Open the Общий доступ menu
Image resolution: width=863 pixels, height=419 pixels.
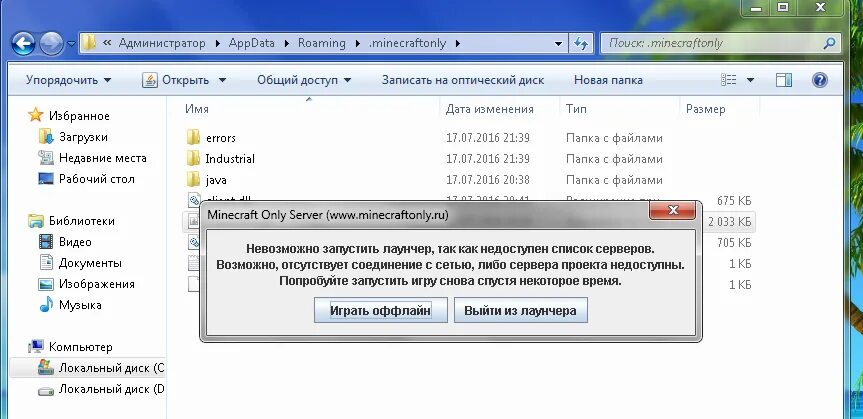pyautogui.click(x=304, y=80)
